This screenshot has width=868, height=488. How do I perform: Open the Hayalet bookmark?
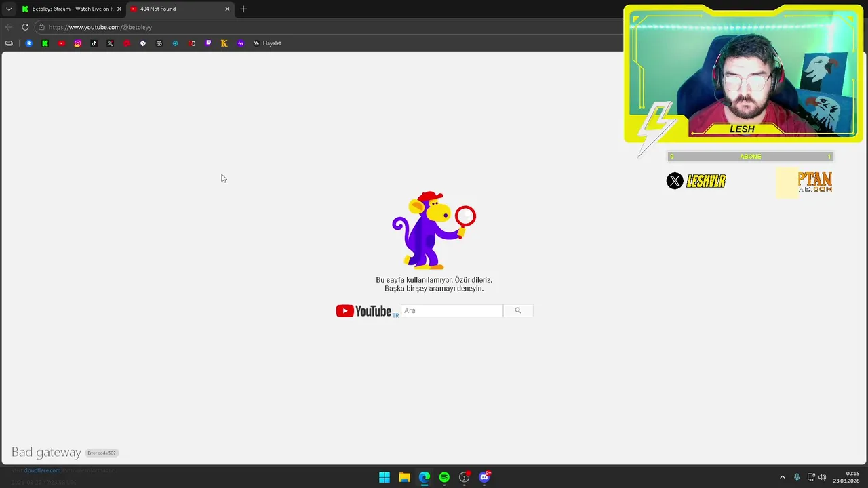[x=267, y=43]
